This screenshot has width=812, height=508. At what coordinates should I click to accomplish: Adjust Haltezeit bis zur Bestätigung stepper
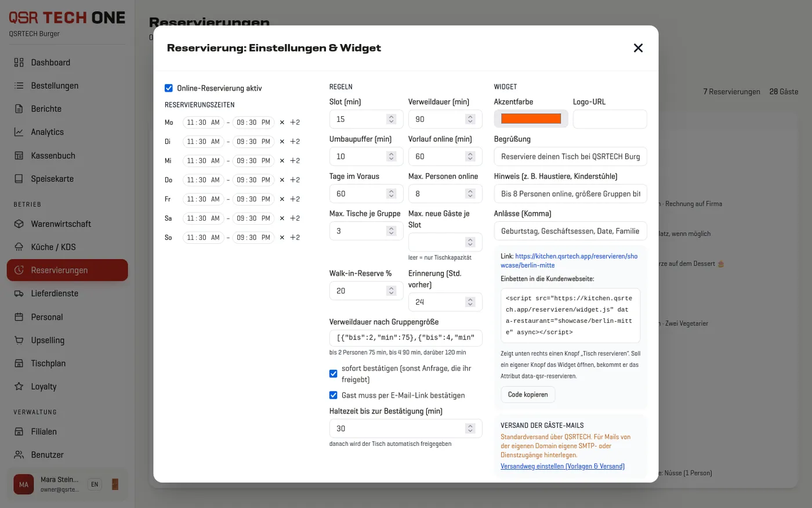[470, 428]
